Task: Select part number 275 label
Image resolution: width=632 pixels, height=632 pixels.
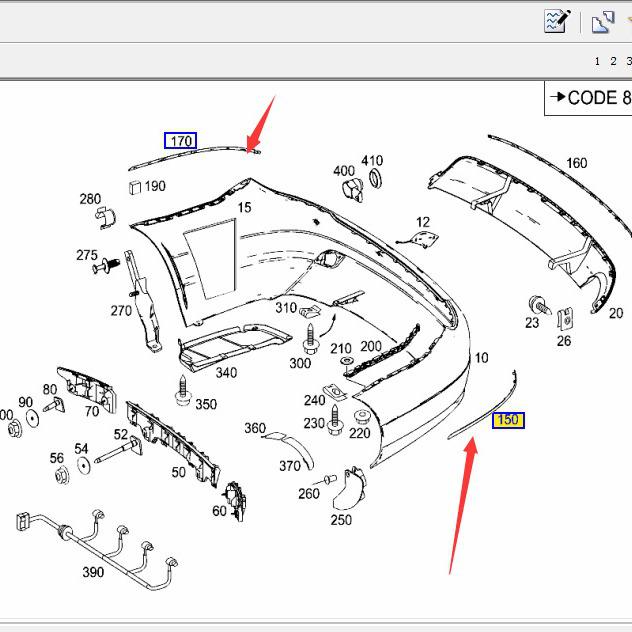Action: (x=87, y=255)
